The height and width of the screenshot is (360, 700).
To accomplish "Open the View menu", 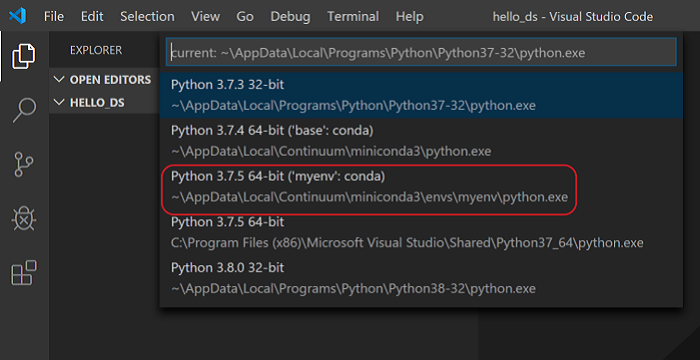I will pyautogui.click(x=205, y=17).
